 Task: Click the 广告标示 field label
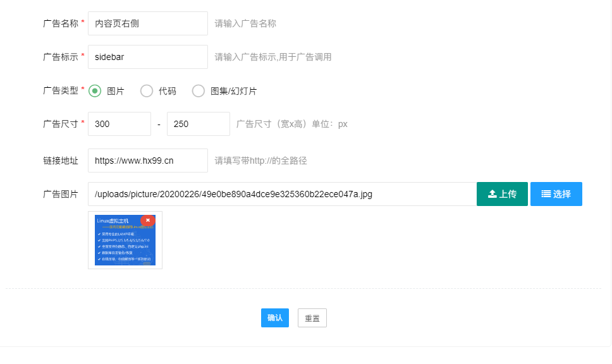pos(61,57)
